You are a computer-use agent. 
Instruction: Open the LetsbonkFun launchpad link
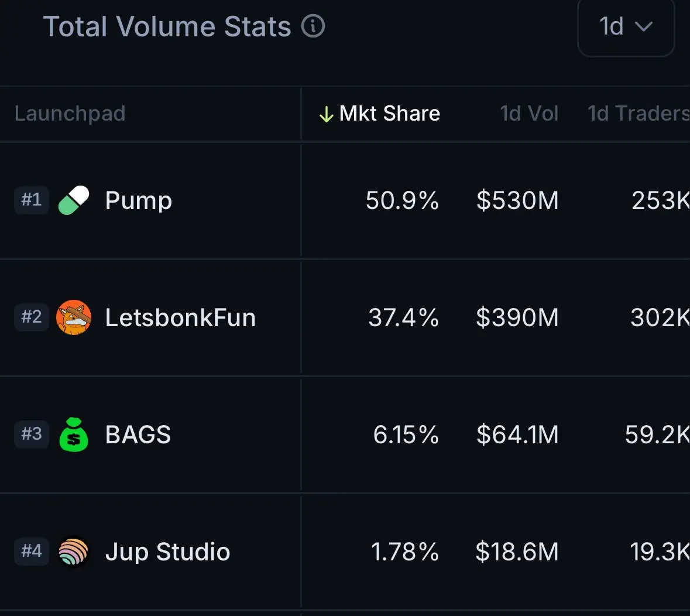tap(180, 317)
